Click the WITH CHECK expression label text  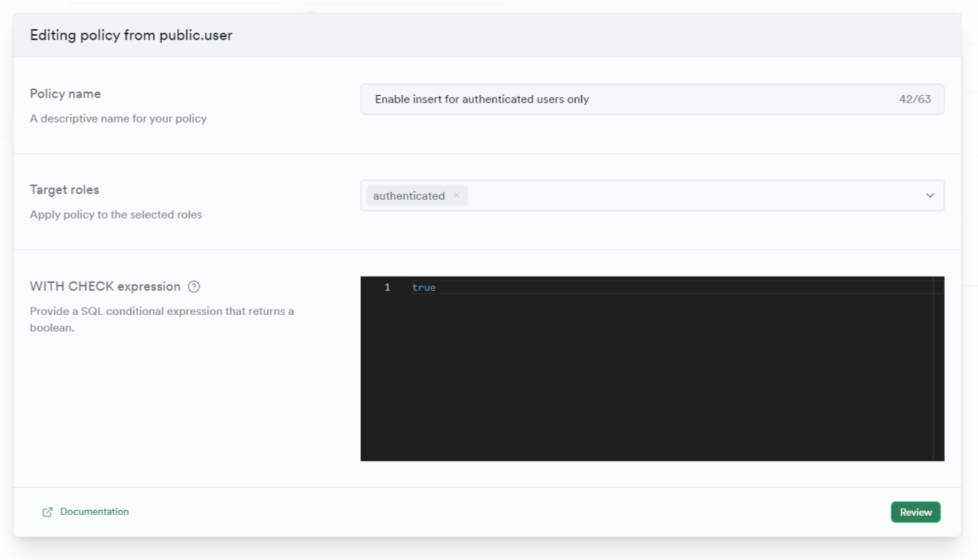click(105, 287)
